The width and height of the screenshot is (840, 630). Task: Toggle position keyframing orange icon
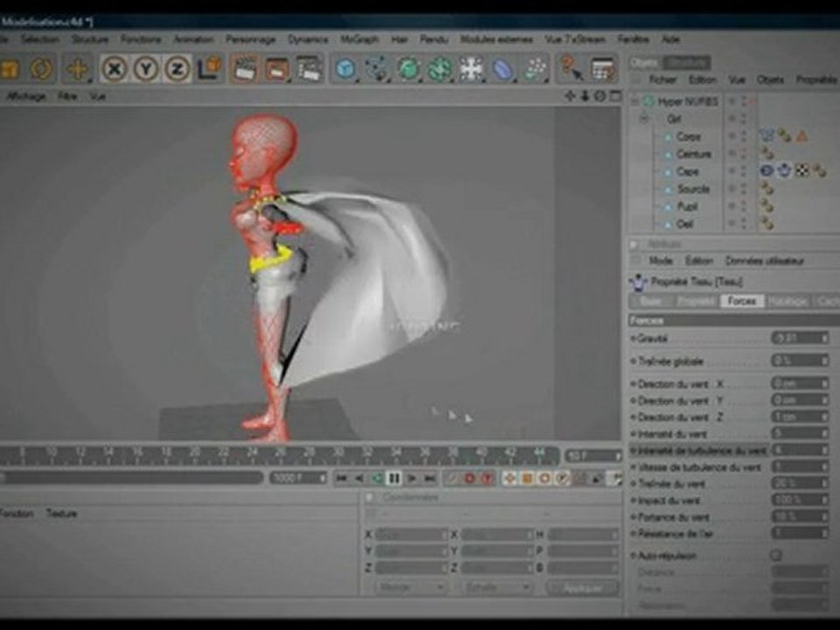coord(509,479)
